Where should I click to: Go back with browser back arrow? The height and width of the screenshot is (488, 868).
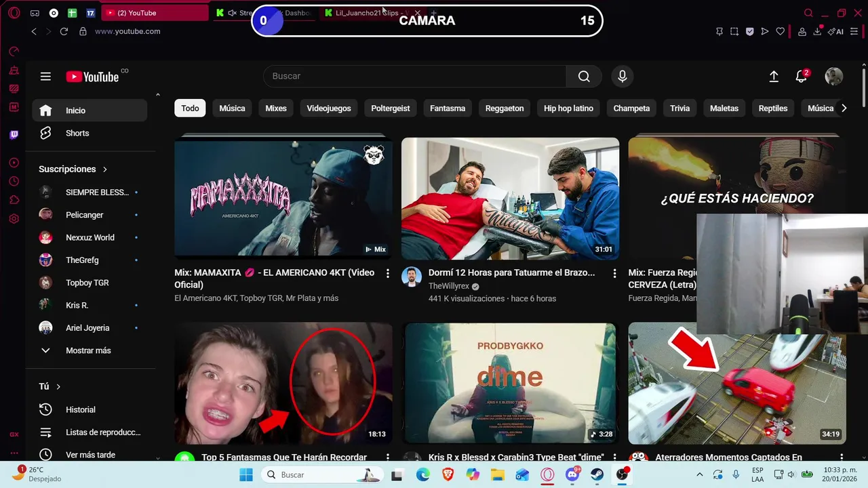(x=34, y=31)
